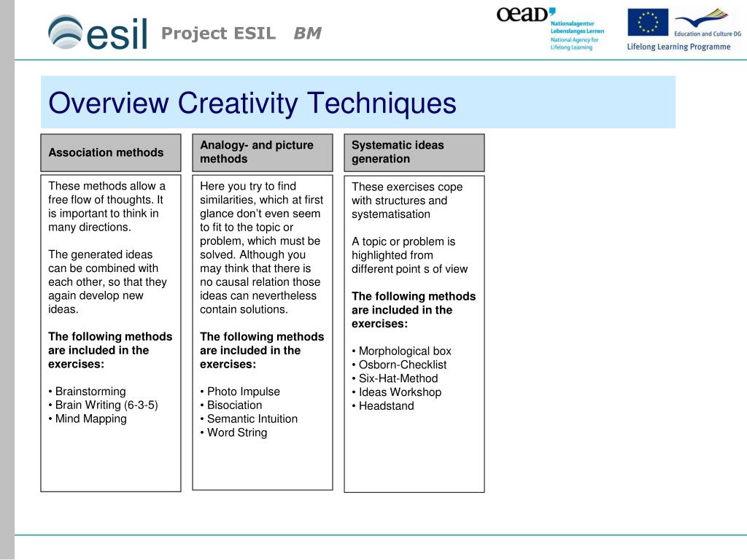Select the Analogy- and picture methods header
The image size is (747, 560).
[263, 152]
